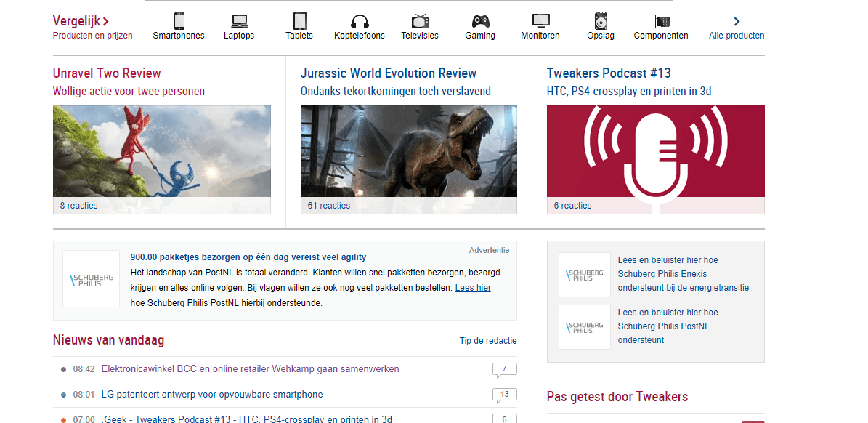Open the Smartphones category icon
Screen dimensions: 868x423
[x=179, y=21]
